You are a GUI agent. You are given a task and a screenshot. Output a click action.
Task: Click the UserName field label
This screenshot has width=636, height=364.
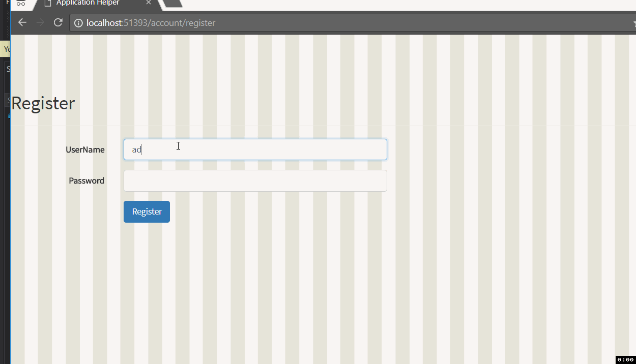point(85,149)
